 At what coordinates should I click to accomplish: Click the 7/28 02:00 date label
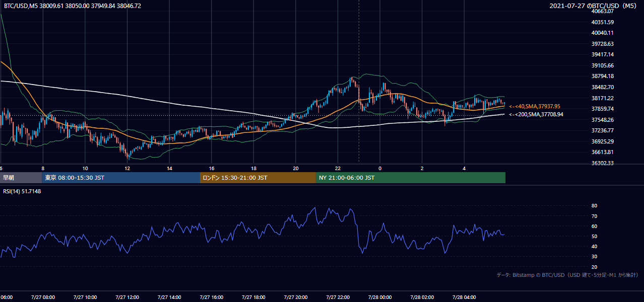coord(422,297)
